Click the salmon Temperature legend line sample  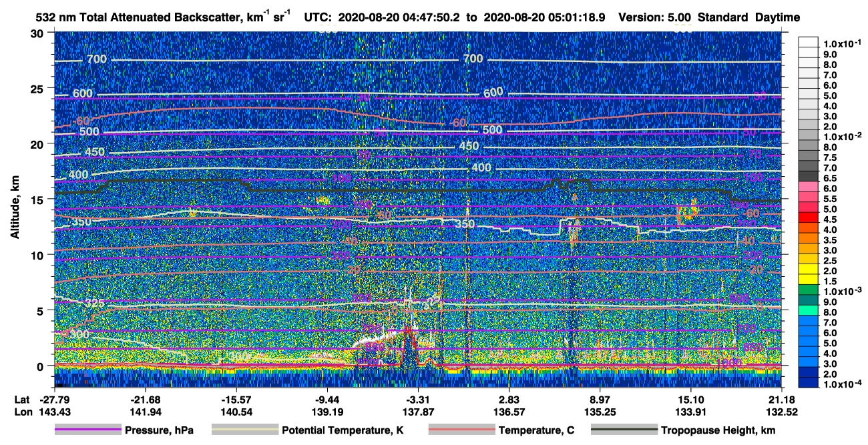pyautogui.click(x=462, y=430)
